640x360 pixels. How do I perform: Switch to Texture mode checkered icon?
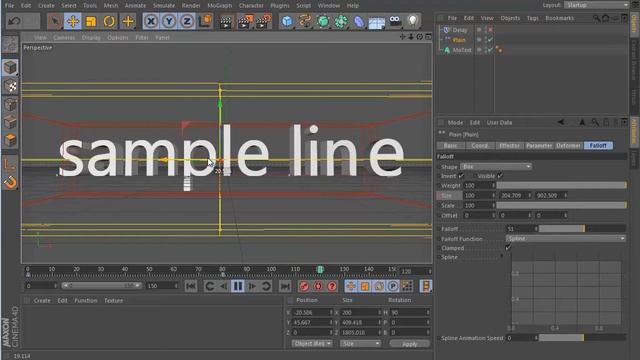point(10,85)
